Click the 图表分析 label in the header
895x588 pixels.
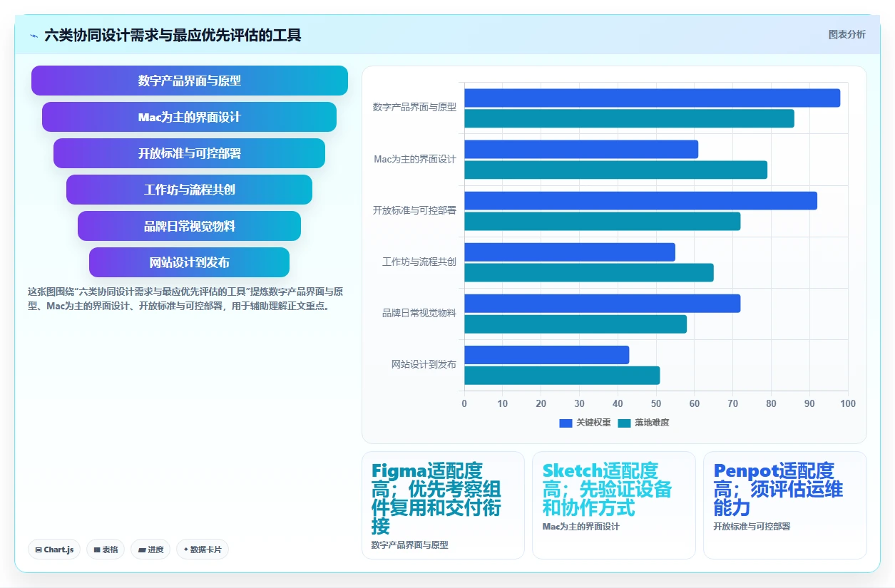(847, 34)
